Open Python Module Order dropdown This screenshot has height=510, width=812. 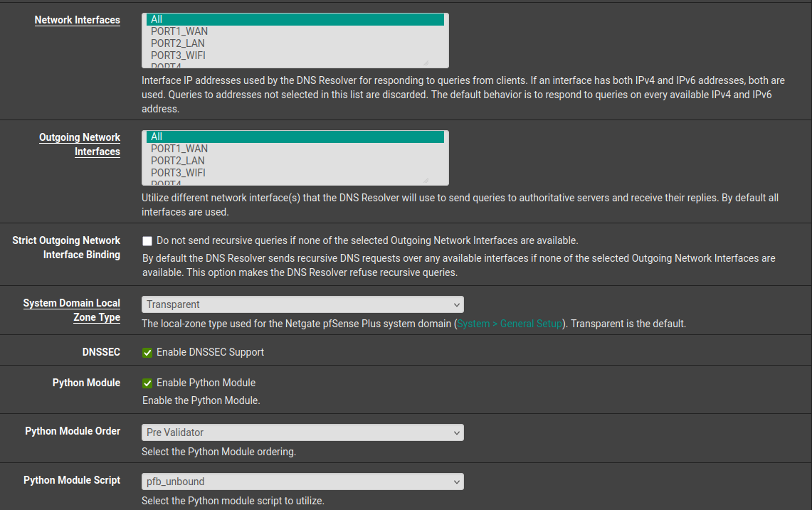[302, 432]
